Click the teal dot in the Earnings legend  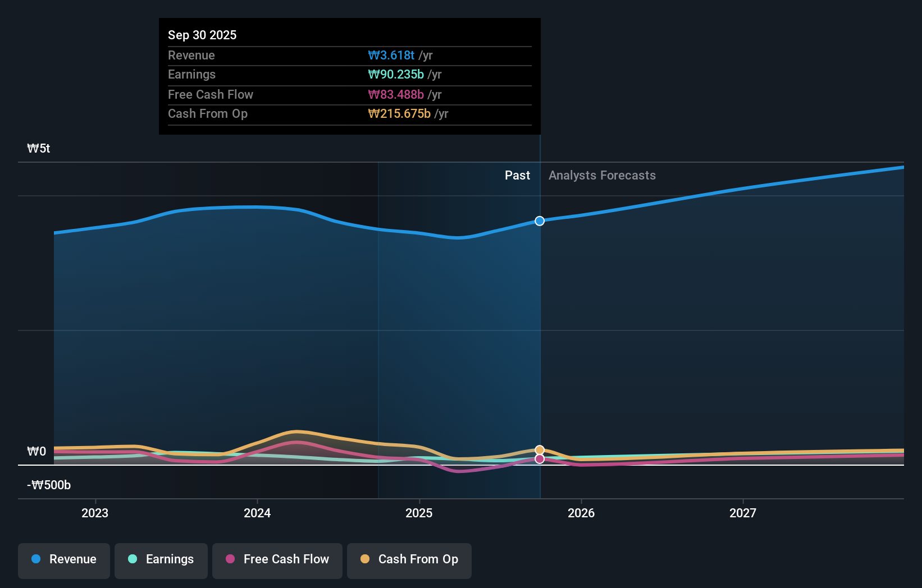point(133,559)
